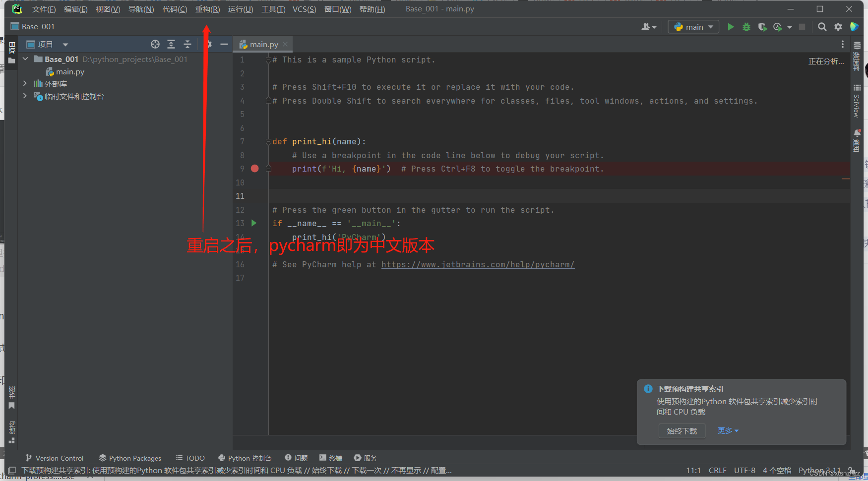Click the colorful JetBrains Space icon

[x=854, y=27]
